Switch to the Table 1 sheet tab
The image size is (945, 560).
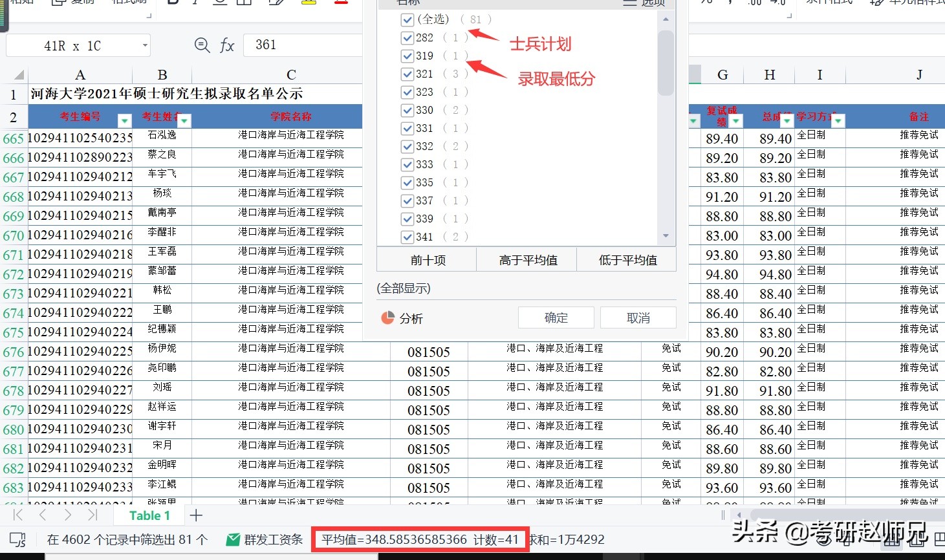(x=149, y=515)
